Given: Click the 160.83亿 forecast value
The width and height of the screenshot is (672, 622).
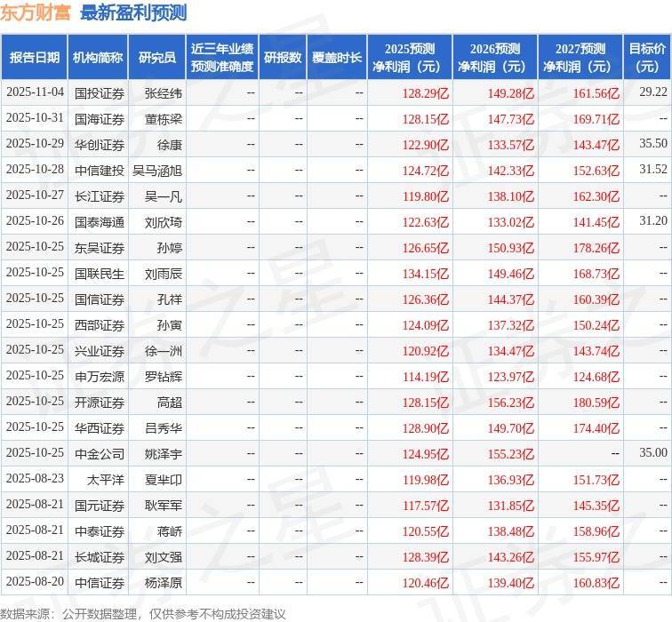Looking at the screenshot, I should (x=596, y=583).
